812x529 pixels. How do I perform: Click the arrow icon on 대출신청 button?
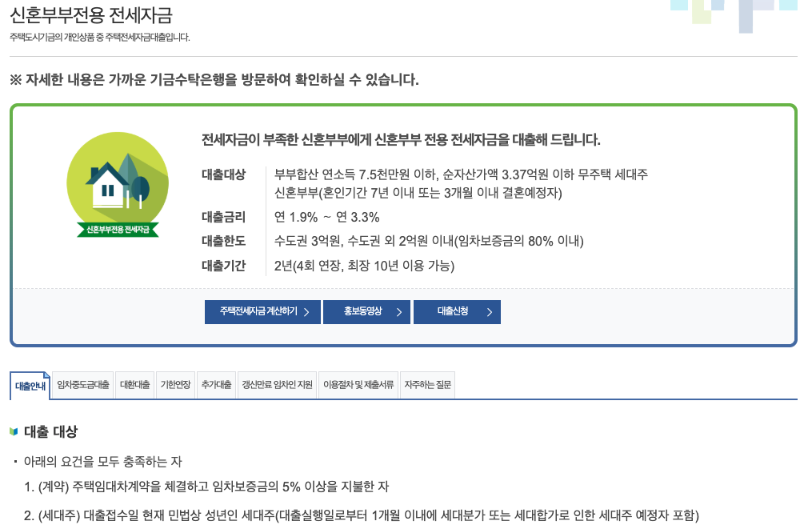pos(488,312)
